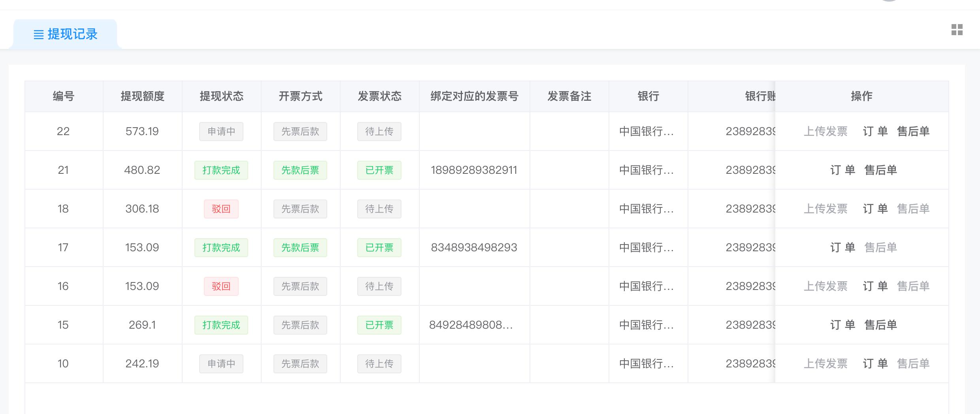
Task: Open 订单 for record 22
Action: pyautogui.click(x=875, y=131)
